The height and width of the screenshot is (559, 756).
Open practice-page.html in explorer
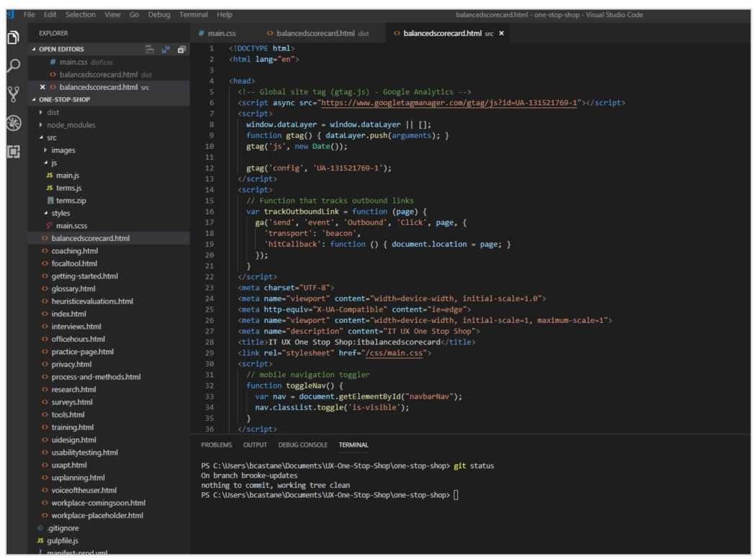point(109,352)
